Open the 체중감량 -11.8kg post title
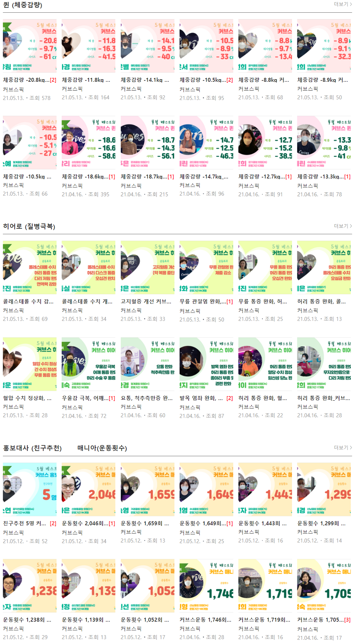Screen dimensions: 354x644 [86, 80]
